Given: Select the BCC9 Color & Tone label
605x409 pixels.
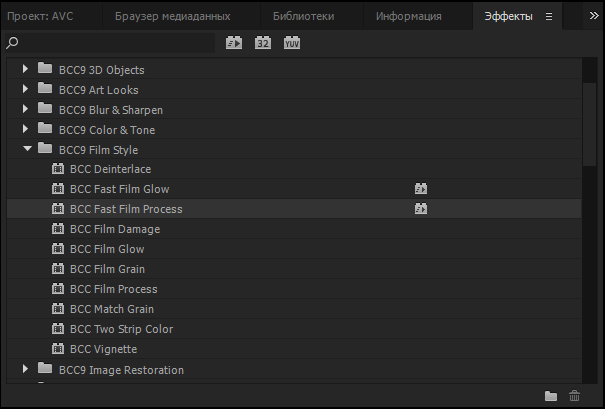Looking at the screenshot, I should point(107,130).
